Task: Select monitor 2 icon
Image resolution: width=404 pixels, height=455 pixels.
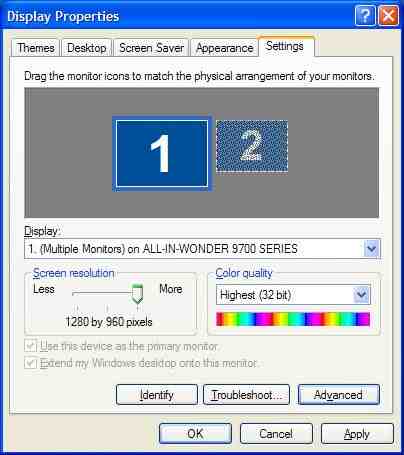Action: coord(252,146)
